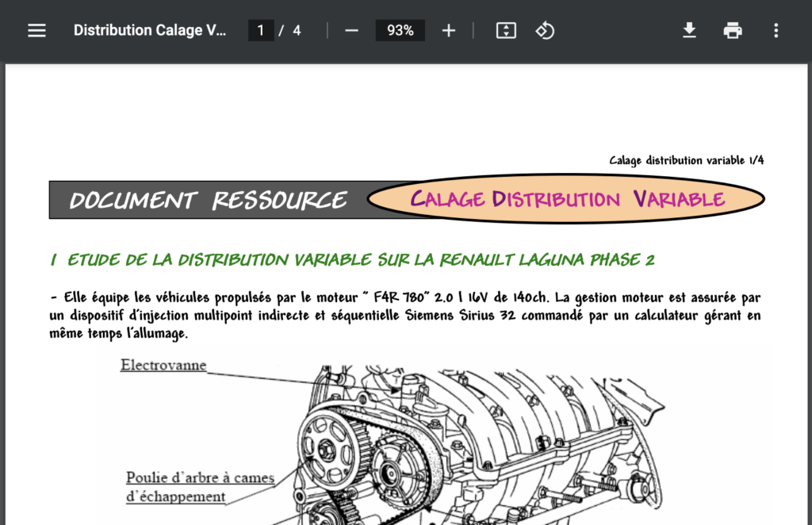Click the 'Calage distribution variable 1/4' header
Screen dimensions: 812x525
coord(686,160)
